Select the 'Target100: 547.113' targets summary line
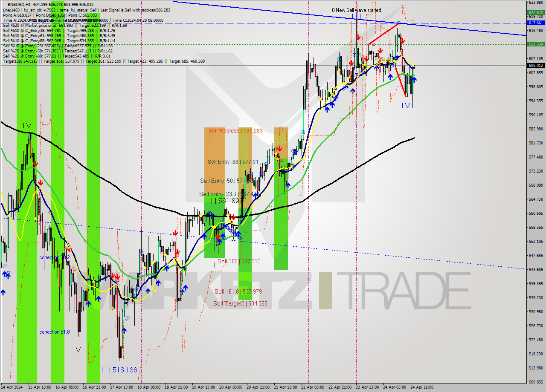Screen dimensions: 546x392 click(x=104, y=61)
